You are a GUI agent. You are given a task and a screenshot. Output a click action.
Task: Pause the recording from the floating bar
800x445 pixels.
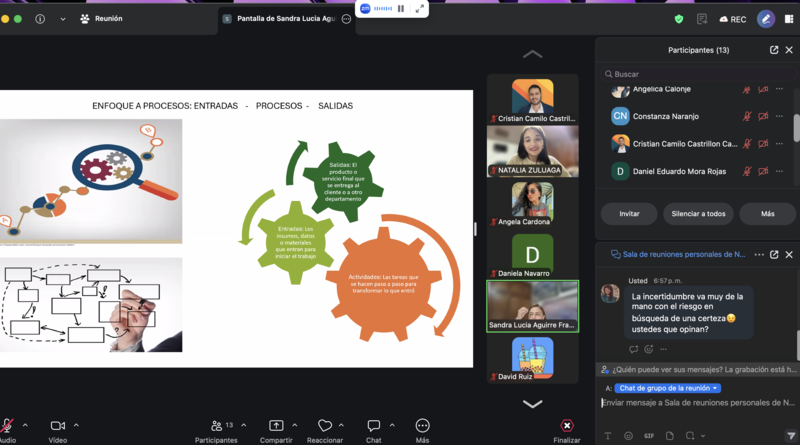401,9
